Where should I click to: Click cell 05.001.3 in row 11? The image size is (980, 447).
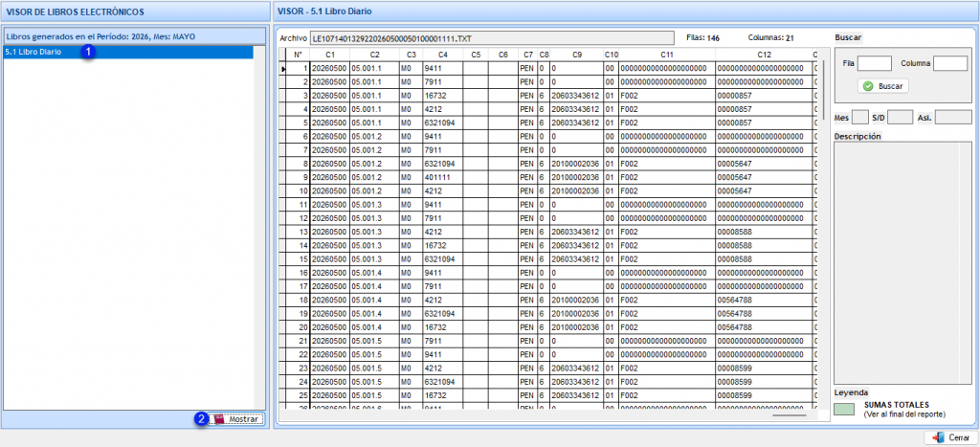coord(374,205)
